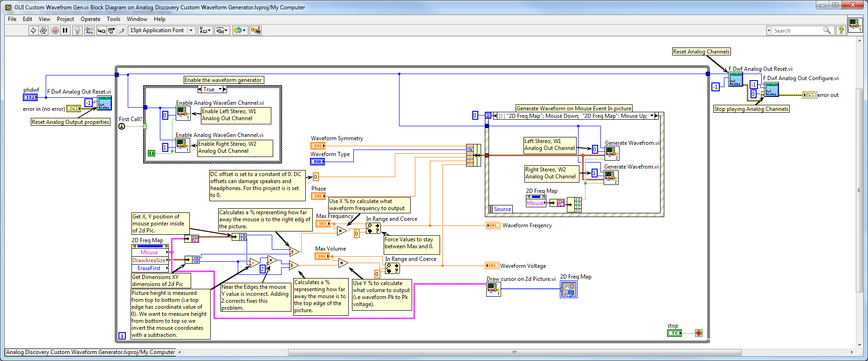Click Enable Analog WaveGen Channel.vi with constant 0
Viewport: 868px width, 361px height.
tap(183, 114)
